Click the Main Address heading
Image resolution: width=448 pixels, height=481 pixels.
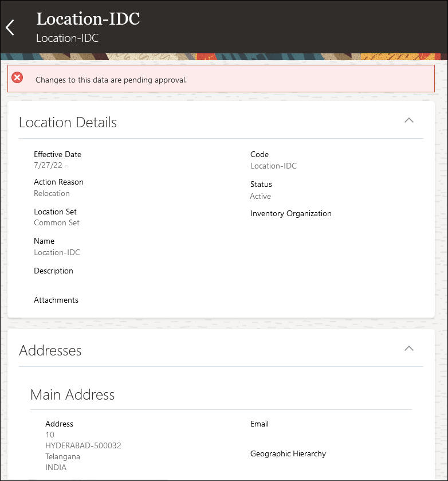point(72,394)
